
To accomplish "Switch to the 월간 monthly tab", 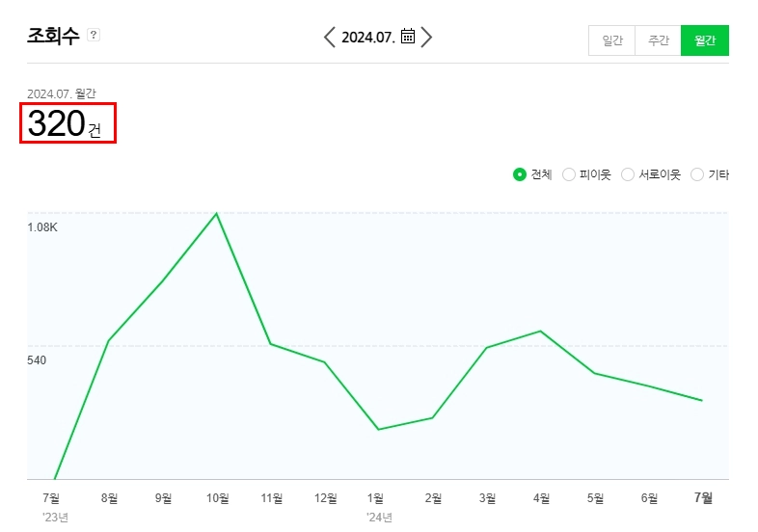I will click(705, 40).
